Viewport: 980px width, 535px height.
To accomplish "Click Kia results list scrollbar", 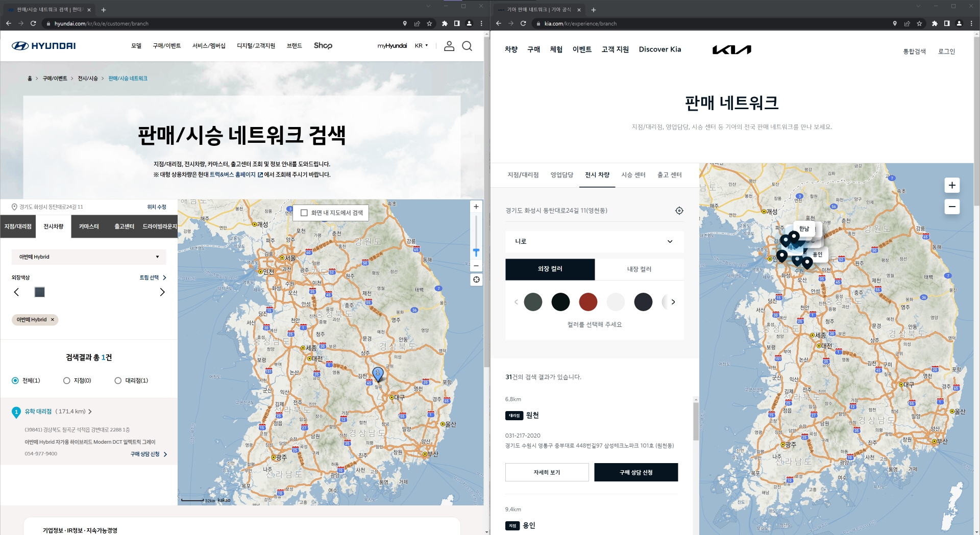I will tap(696, 421).
